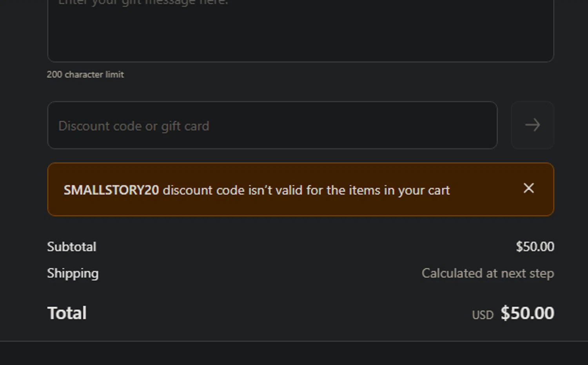Click the Subtotal amount of $50.00
This screenshot has height=365, width=588.
pos(535,247)
